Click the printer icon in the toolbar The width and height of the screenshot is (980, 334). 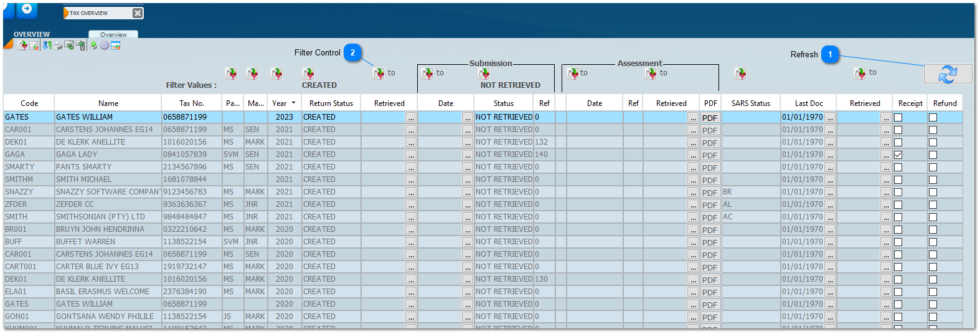(x=58, y=45)
